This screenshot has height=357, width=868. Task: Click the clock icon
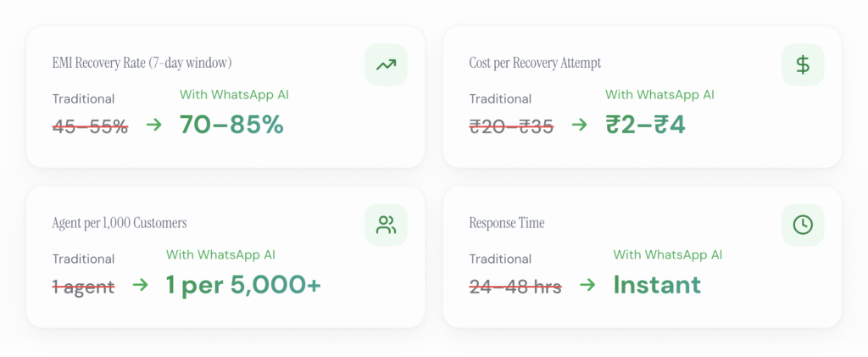coord(803,225)
